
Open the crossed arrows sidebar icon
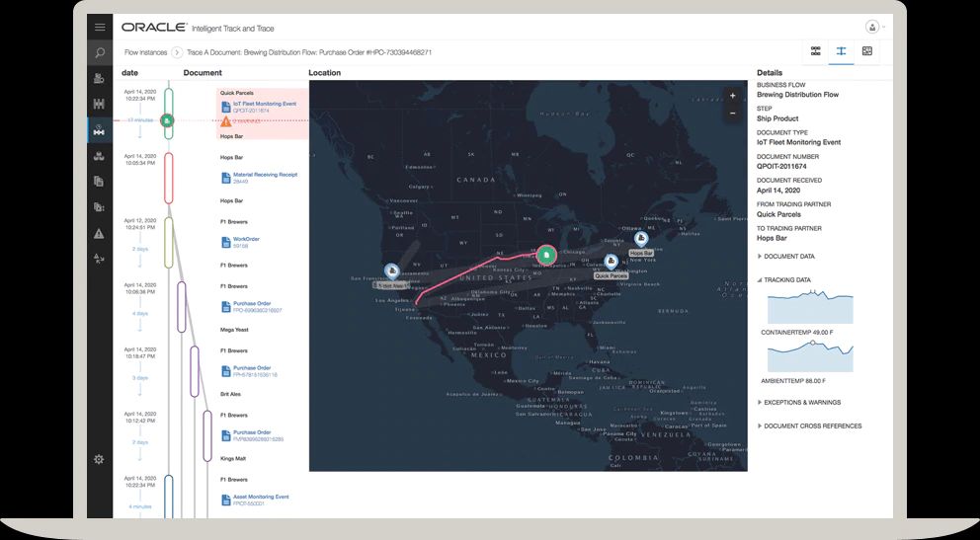pyautogui.click(x=99, y=259)
